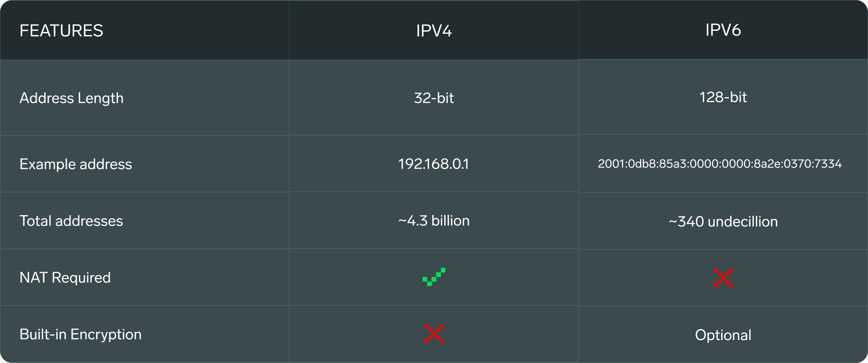Image resolution: width=868 pixels, height=363 pixels.
Task: Select the ~340 undecillion cell
Action: tap(723, 222)
